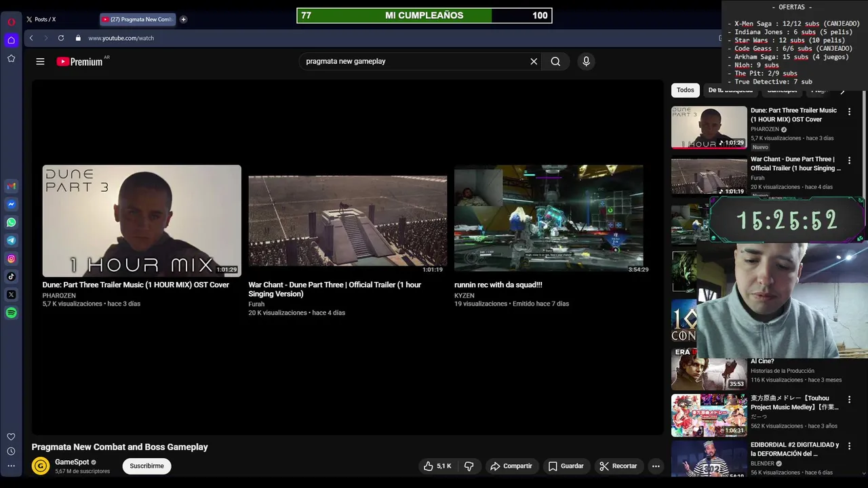Click the Recortar clip button
Screen dimensions: 868x488
[x=619, y=466]
